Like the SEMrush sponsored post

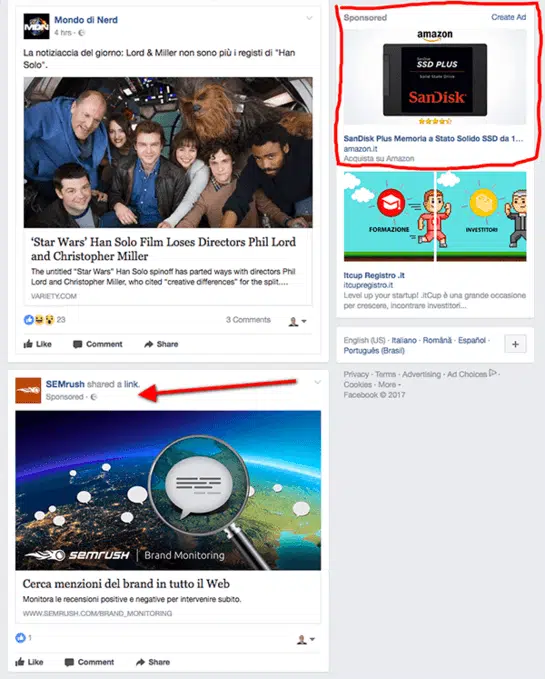point(29,662)
